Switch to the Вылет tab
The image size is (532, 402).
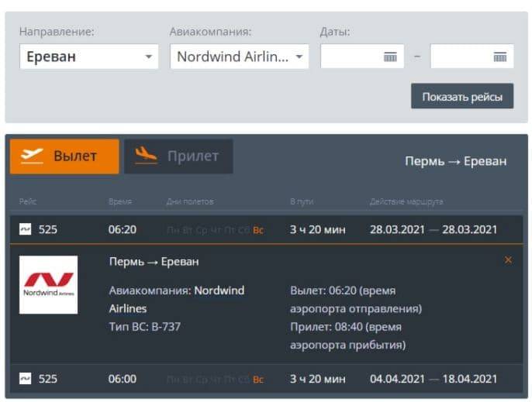tap(64, 156)
